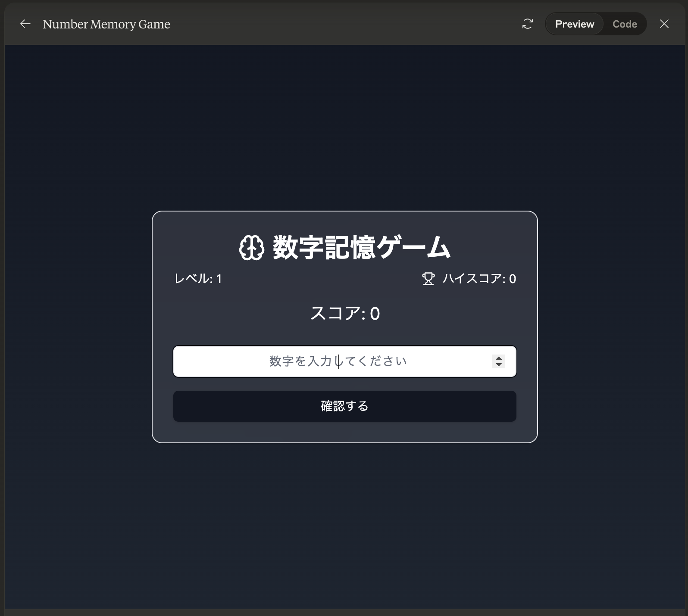
Task: Decrement the number input with the down stepper arrow
Action: point(499,365)
